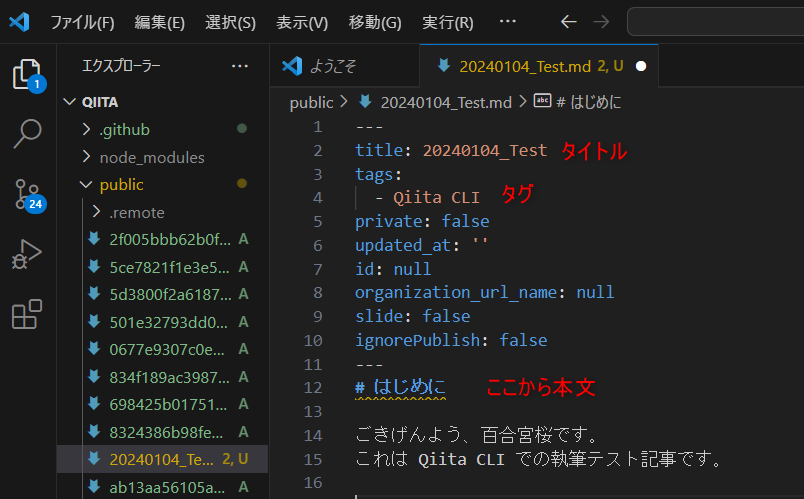Click the エクスプローラー panel title
The image size is (804, 499).
[121, 66]
